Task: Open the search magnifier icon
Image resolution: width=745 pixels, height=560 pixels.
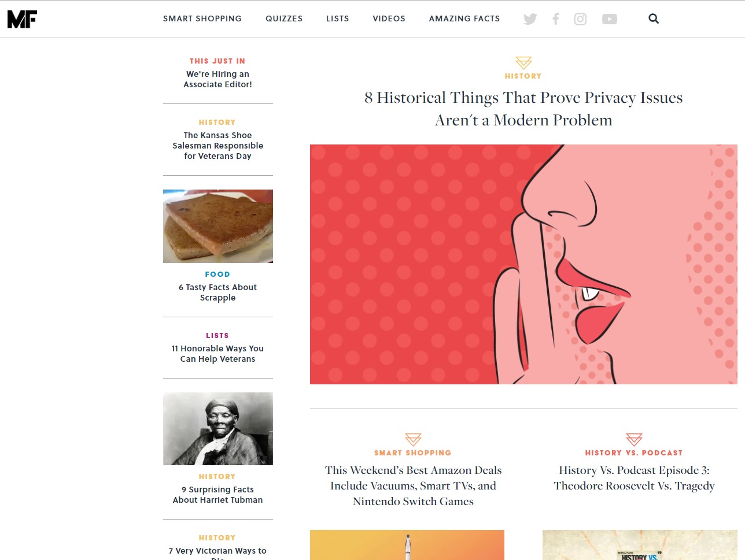Action: point(654,18)
